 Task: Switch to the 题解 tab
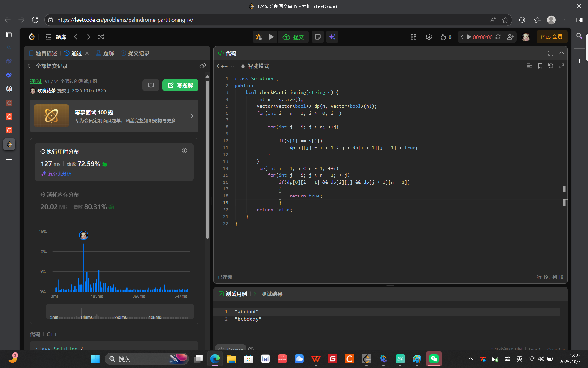pos(105,53)
